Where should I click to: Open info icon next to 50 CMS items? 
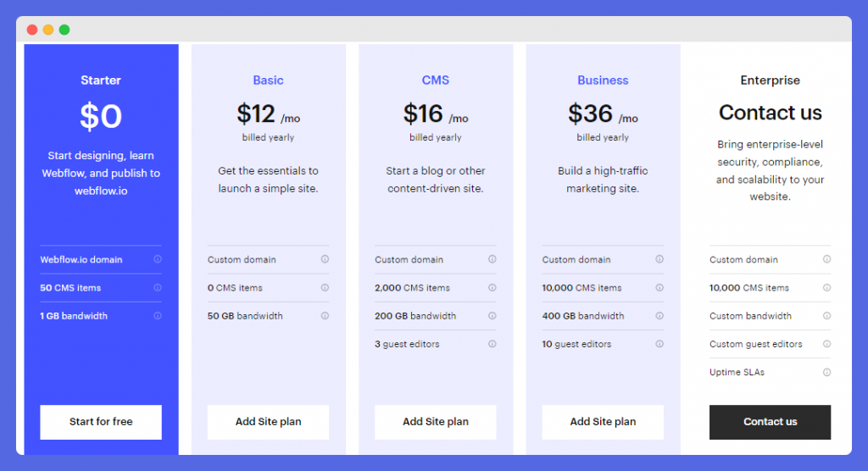click(x=158, y=287)
